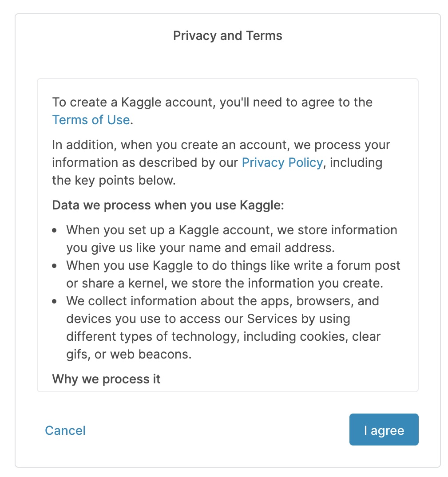Viewport: 448px width, 477px height.
Task: Click the Privacy and Terms title
Action: tap(227, 35)
